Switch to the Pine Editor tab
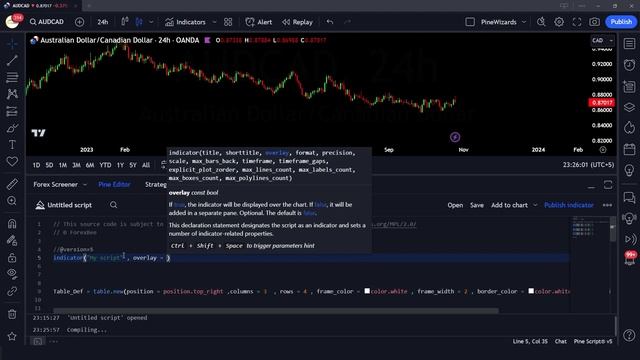 point(114,184)
